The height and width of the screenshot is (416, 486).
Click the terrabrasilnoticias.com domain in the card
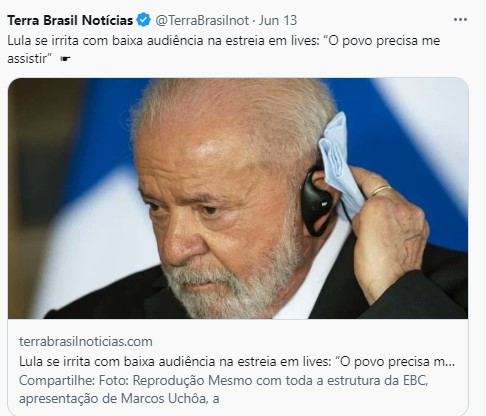(x=86, y=342)
